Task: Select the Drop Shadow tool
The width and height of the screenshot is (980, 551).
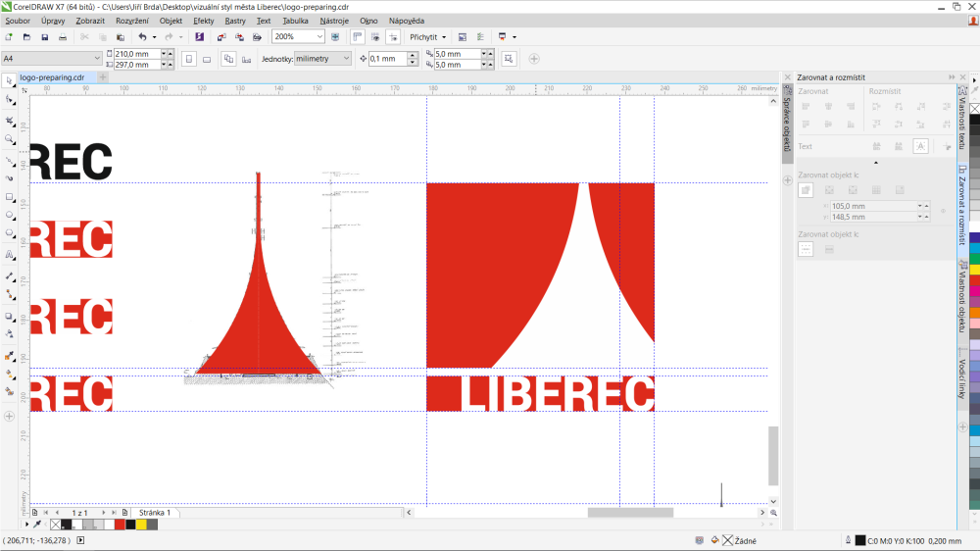Action: click(10, 317)
